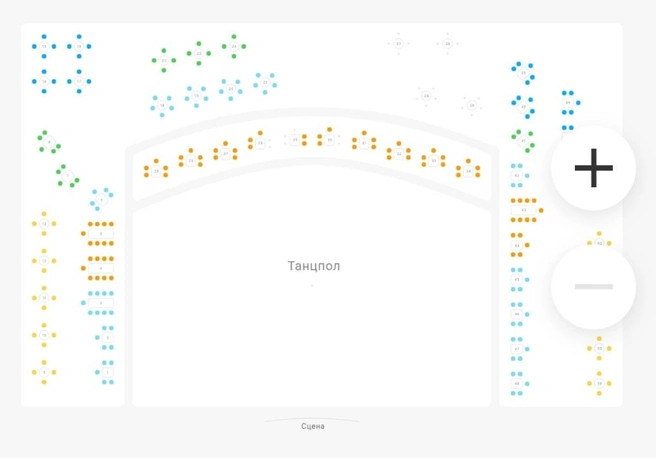Image resolution: width=656 pixels, height=458 pixels.
Task: Select unavailable gray table 37
Action: [399, 43]
